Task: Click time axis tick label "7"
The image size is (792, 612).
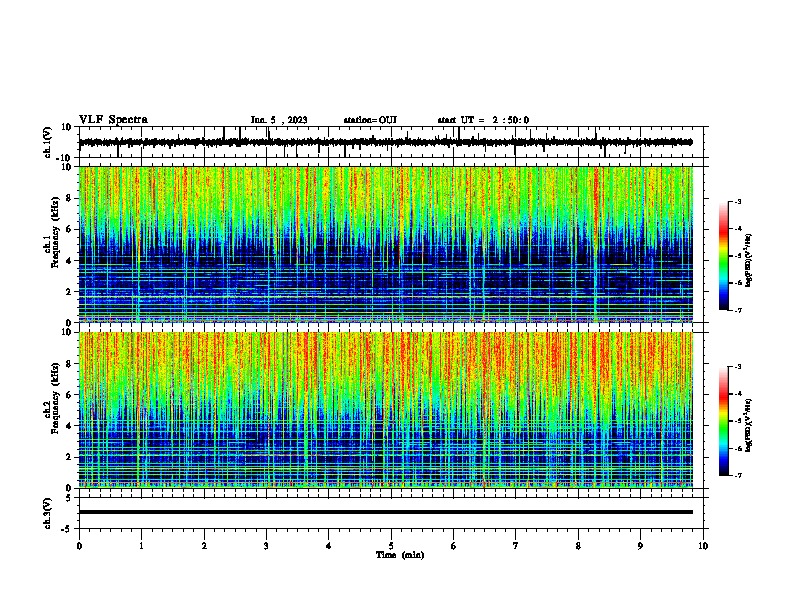Action: tap(516, 546)
